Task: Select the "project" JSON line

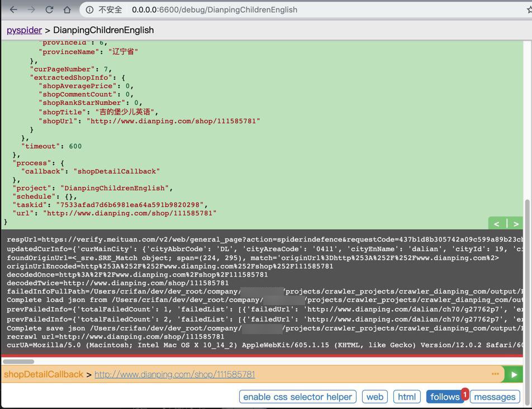Action: [93, 188]
